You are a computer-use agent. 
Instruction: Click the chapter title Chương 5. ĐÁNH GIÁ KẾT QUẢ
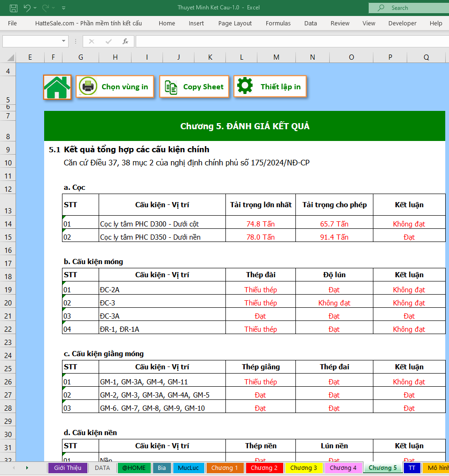coord(245,126)
